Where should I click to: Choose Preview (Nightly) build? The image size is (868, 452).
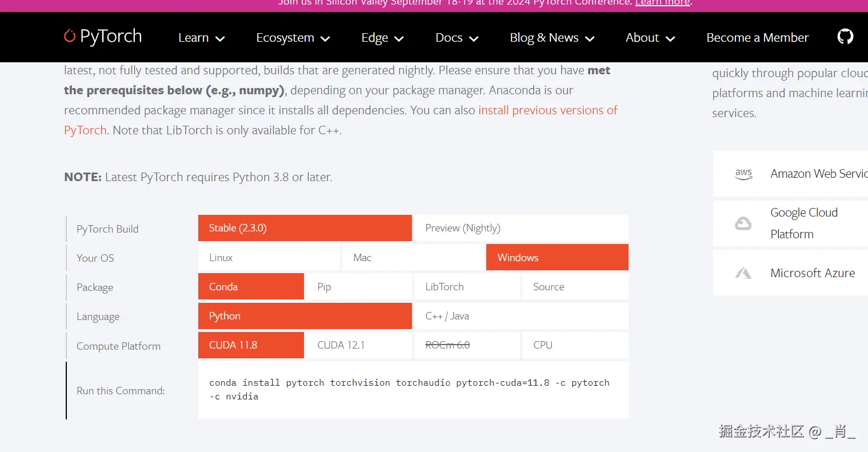pos(520,228)
